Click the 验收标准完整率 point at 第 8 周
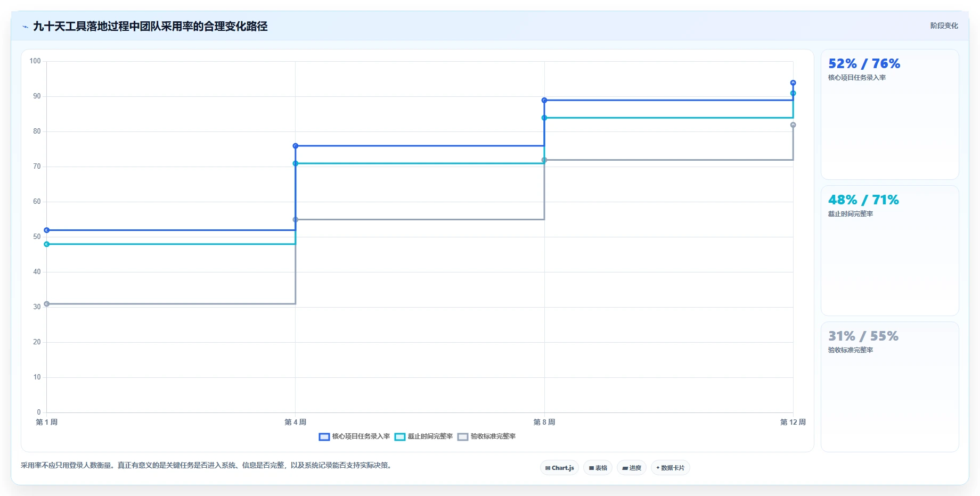Screen dimensions: 980x496 pyautogui.click(x=544, y=160)
